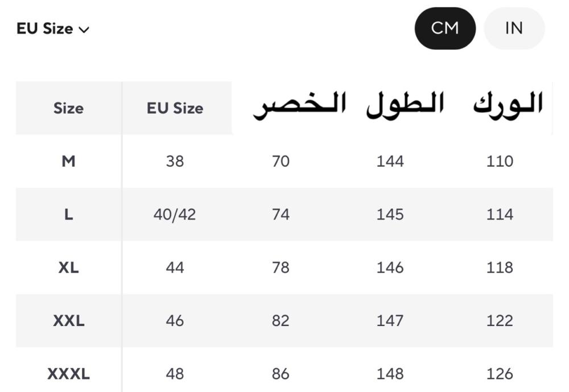Click the EU Size column header

coord(175,108)
